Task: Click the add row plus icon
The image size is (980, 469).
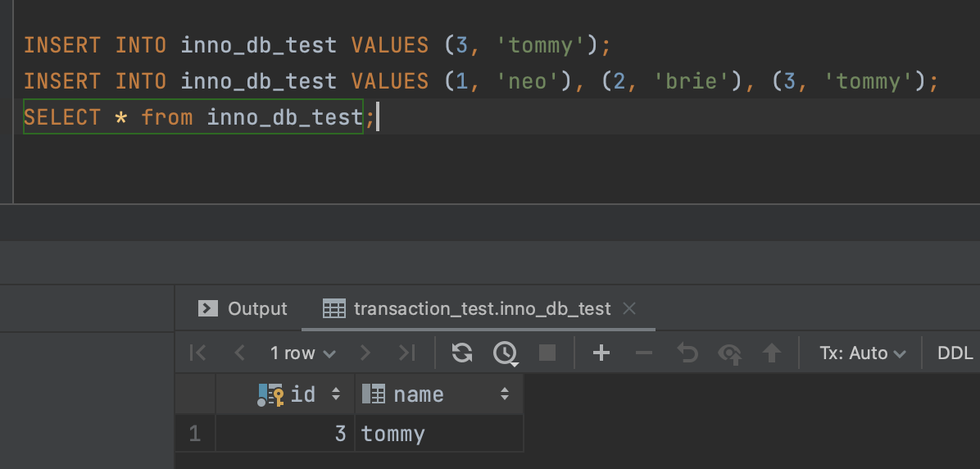Action: pos(601,353)
